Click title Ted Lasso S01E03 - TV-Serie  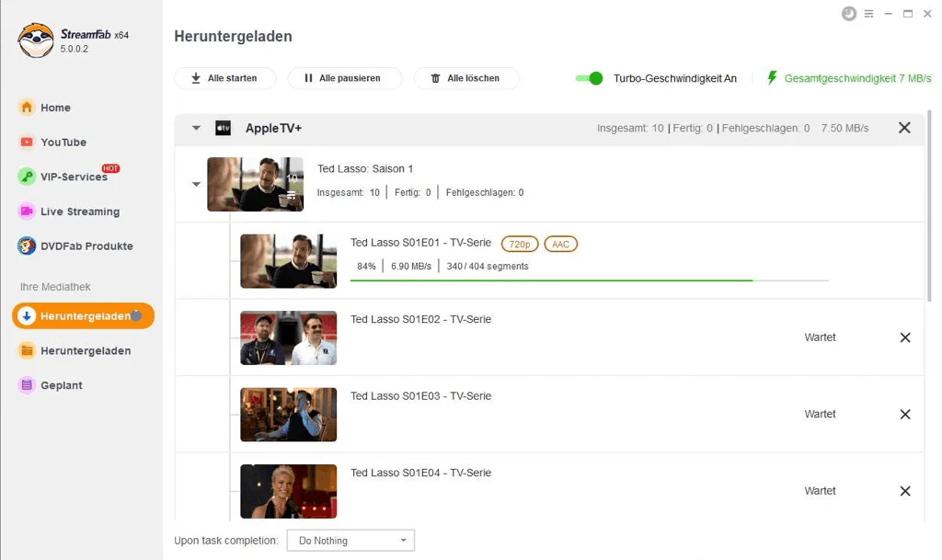click(420, 396)
